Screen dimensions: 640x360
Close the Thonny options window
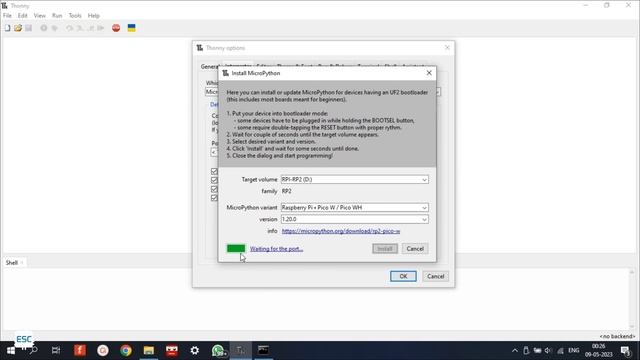447,48
